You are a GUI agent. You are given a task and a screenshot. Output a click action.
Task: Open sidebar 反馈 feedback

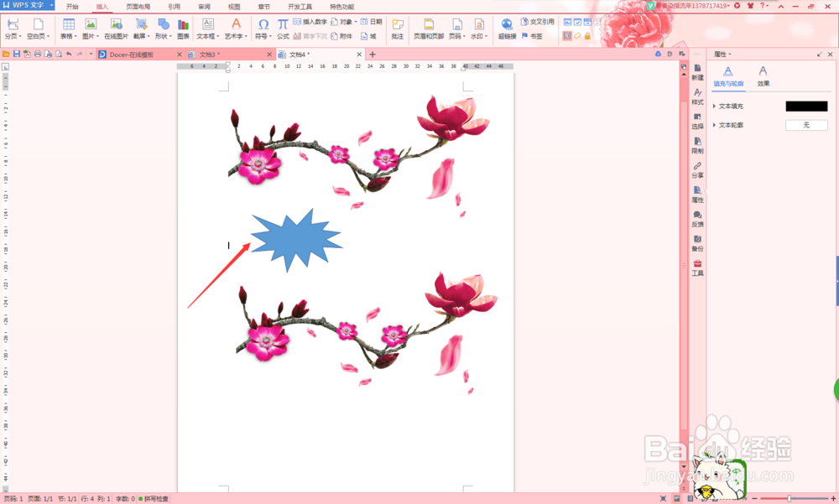tap(697, 219)
